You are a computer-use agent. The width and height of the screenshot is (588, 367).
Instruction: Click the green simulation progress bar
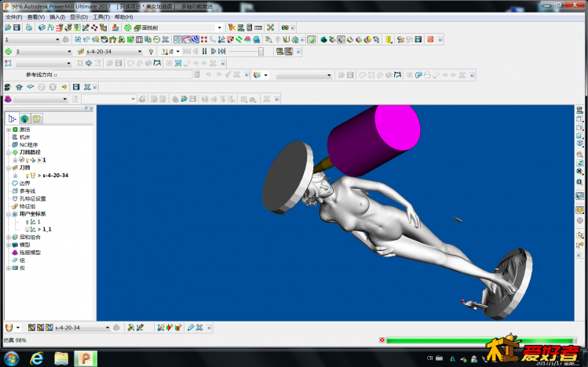[480, 340]
